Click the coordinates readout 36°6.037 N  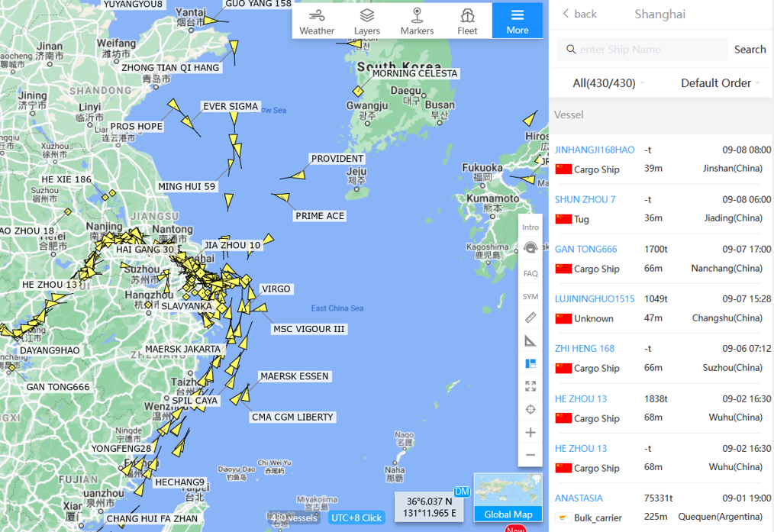[429, 501]
